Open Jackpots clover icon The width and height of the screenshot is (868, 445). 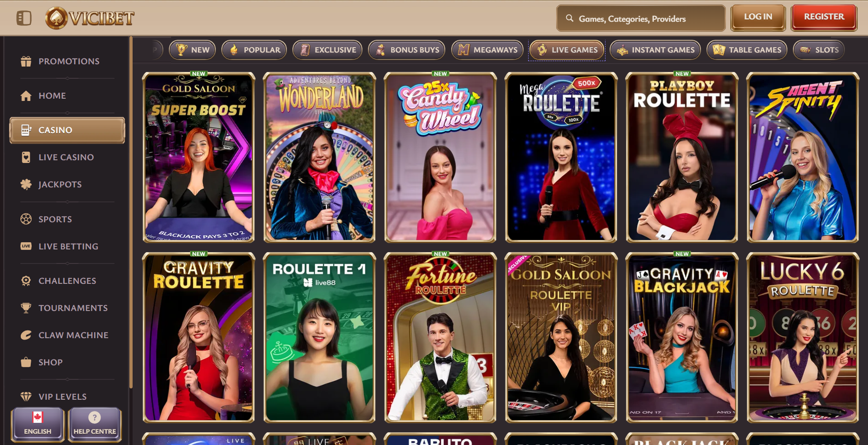(26, 184)
